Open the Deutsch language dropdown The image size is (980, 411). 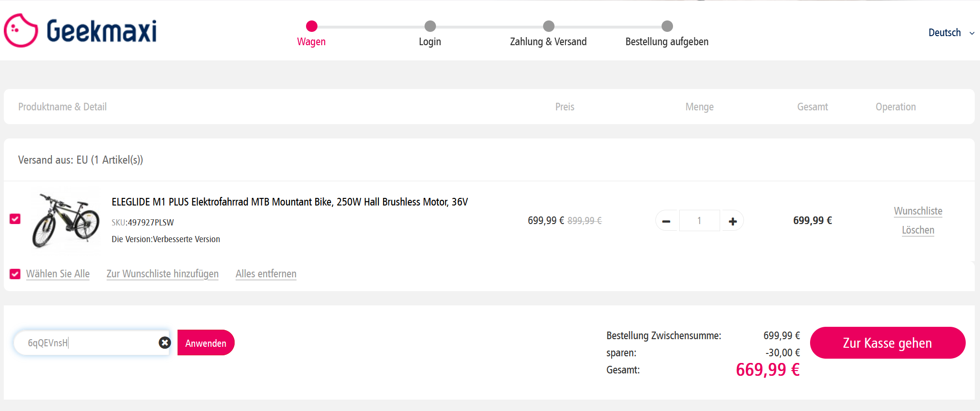[951, 32]
